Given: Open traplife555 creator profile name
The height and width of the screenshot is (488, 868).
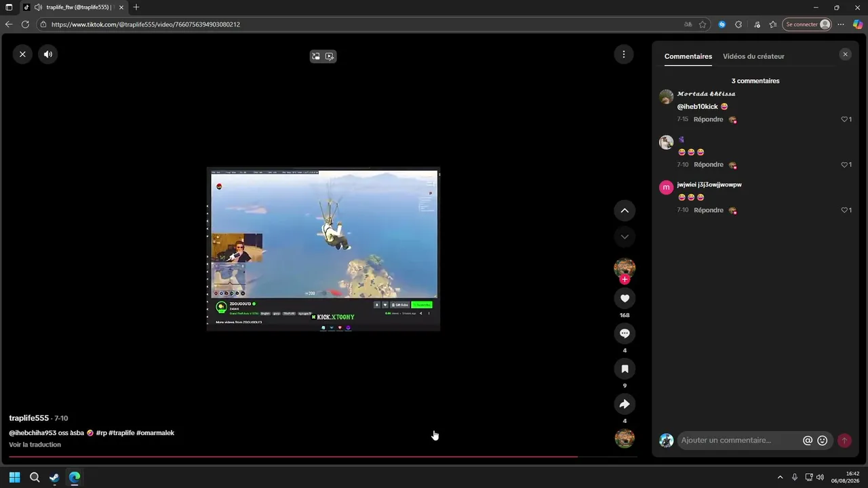Looking at the screenshot, I should pos(29,418).
